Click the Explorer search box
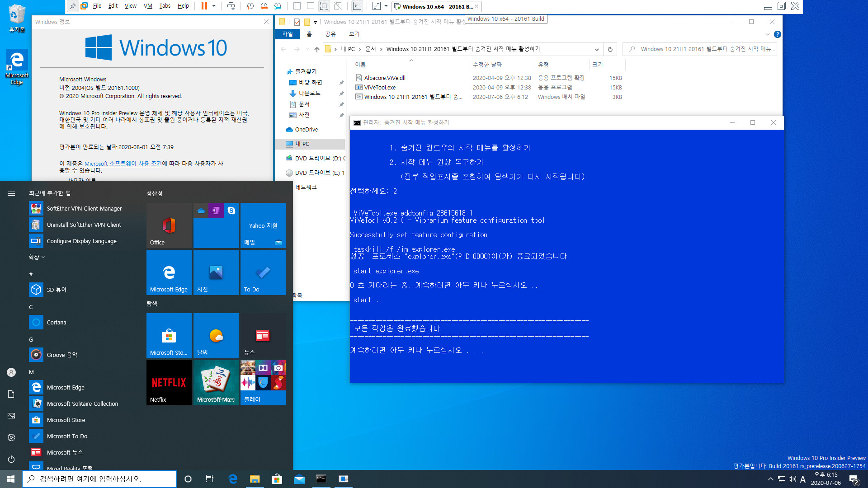The image size is (868, 488). click(701, 49)
